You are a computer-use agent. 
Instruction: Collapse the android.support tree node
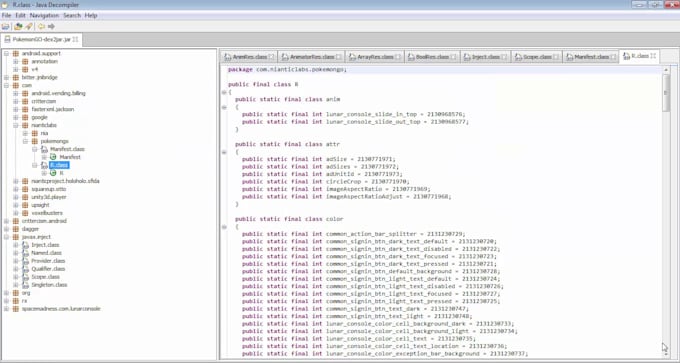click(x=7, y=53)
